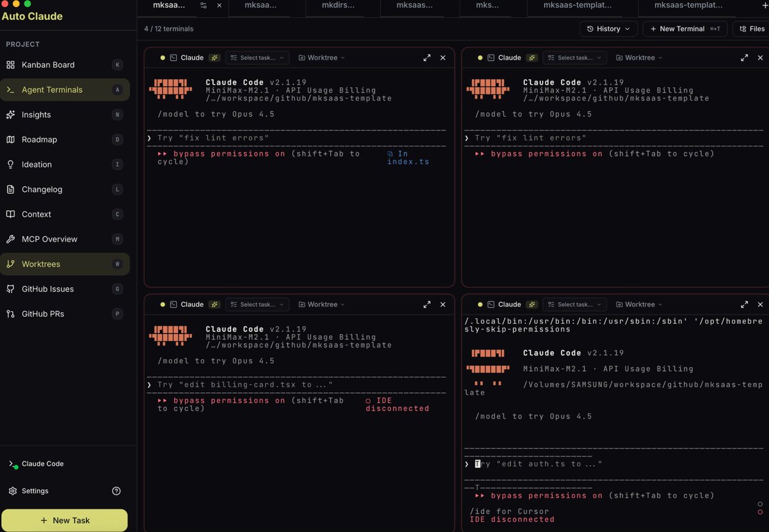Viewport: 769px width, 532px height.
Task: Expand the bottom-left terminal to fullscreen
Action: (427, 304)
